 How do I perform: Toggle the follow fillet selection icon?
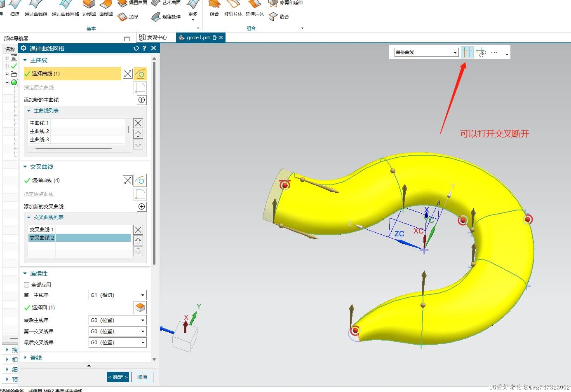(481, 52)
